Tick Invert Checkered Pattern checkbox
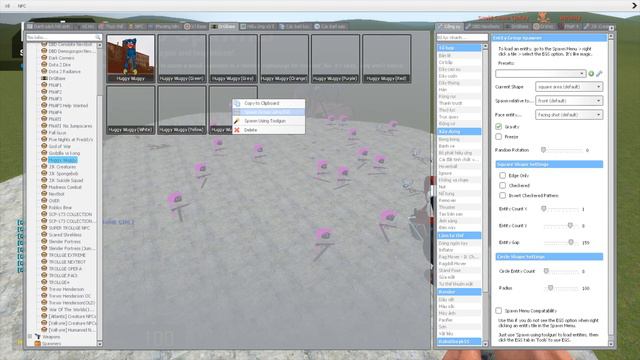 pyautogui.click(x=502, y=196)
